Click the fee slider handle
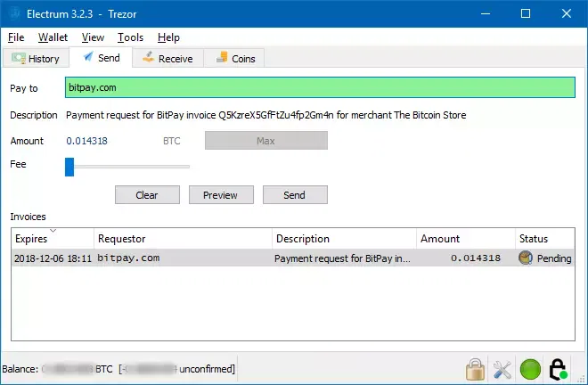The height and width of the screenshot is (385, 588). coord(69,167)
